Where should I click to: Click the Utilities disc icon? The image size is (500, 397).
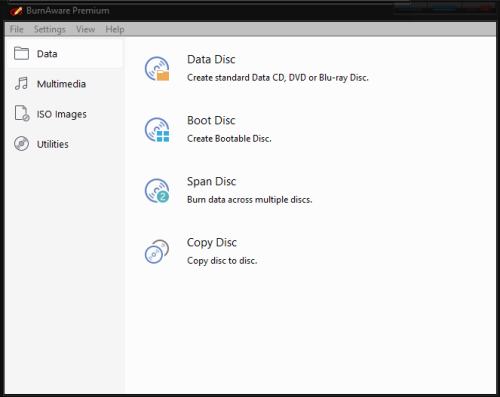(21, 144)
